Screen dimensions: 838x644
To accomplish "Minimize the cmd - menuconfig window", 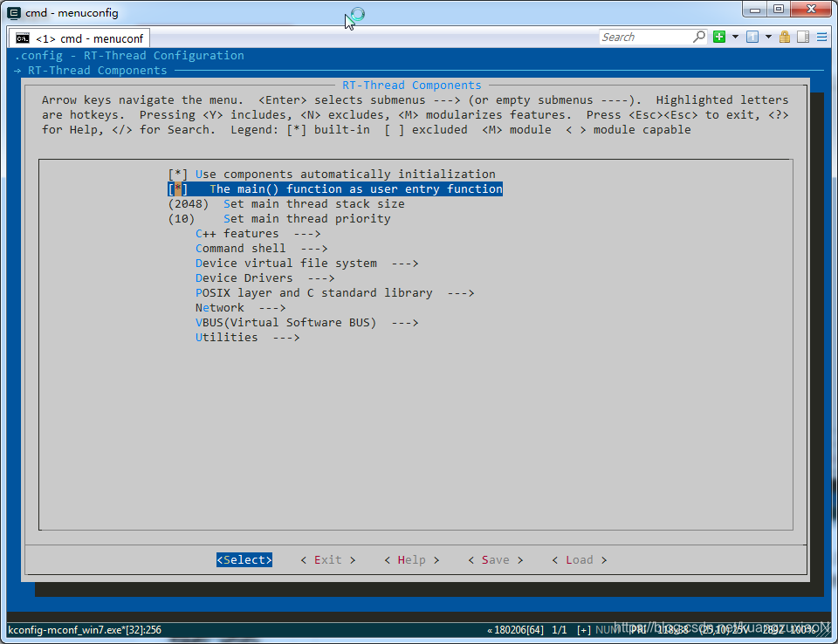I will coord(755,9).
